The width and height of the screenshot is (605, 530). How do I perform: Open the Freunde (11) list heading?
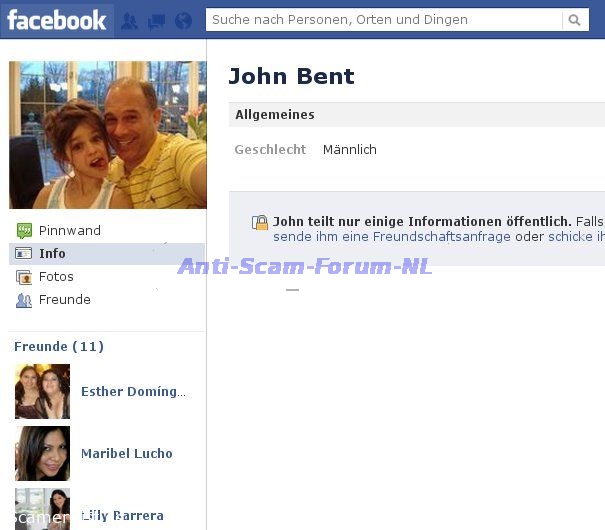(x=59, y=347)
